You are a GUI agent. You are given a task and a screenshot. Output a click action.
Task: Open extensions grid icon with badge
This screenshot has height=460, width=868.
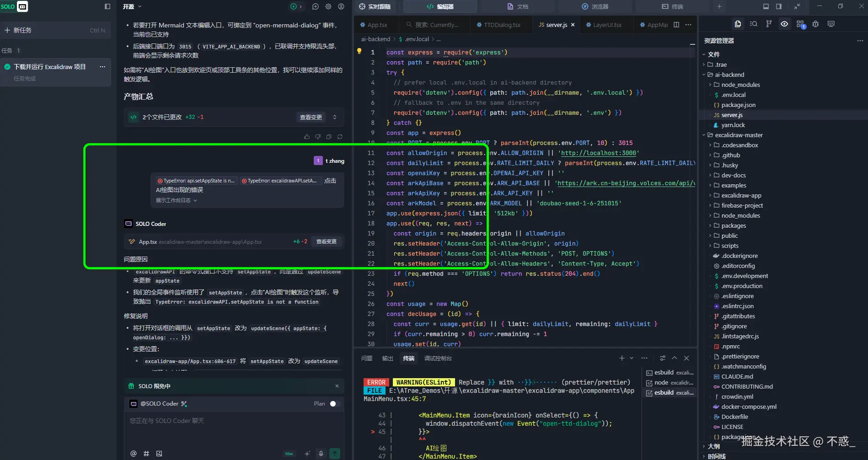tap(800, 24)
